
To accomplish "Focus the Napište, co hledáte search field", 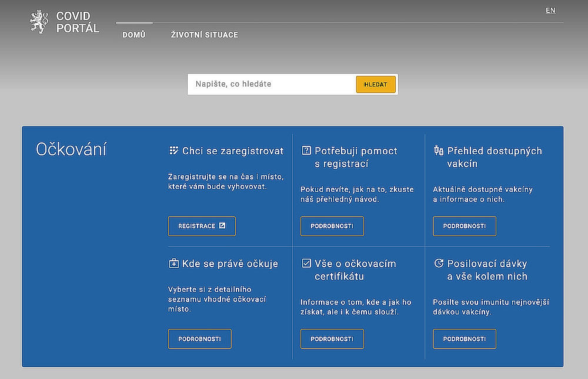I will [270, 84].
